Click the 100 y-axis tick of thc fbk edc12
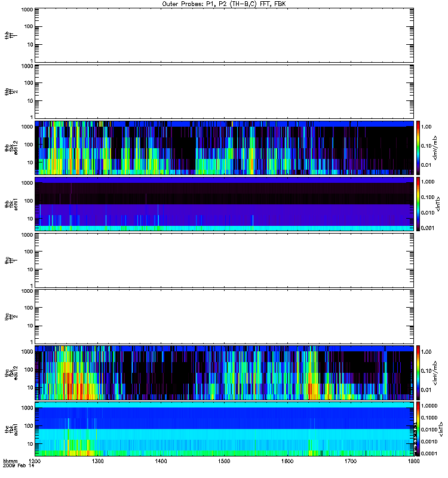 (29, 370)
